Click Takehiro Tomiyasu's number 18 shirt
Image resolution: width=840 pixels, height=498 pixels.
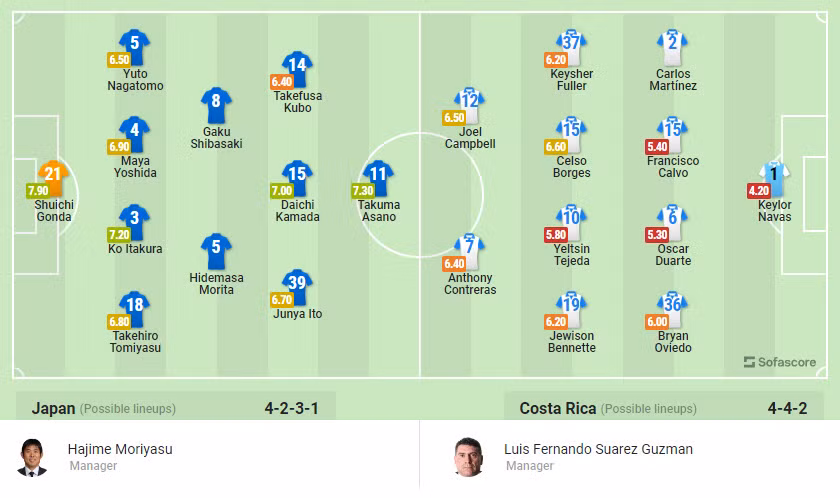click(x=135, y=305)
